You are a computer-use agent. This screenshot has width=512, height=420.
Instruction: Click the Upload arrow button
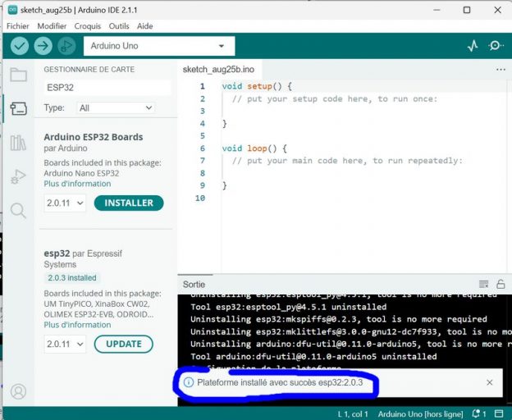pyautogui.click(x=43, y=46)
